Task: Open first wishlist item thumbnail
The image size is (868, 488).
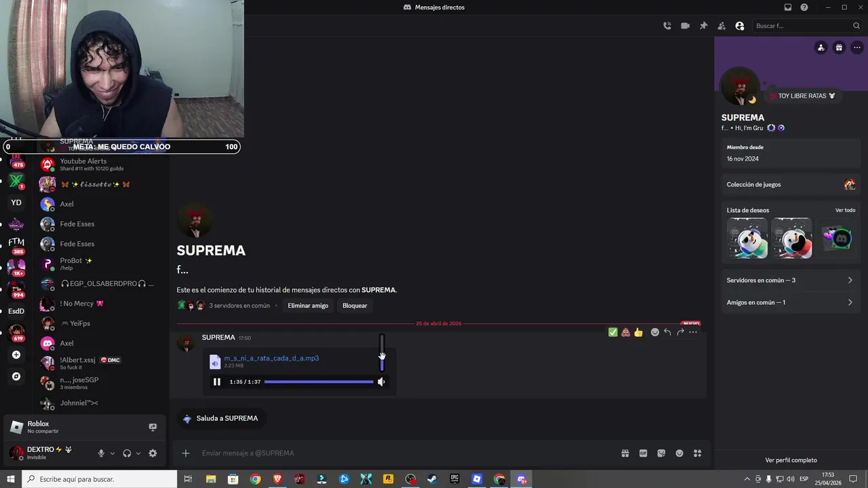Action: coord(747,238)
